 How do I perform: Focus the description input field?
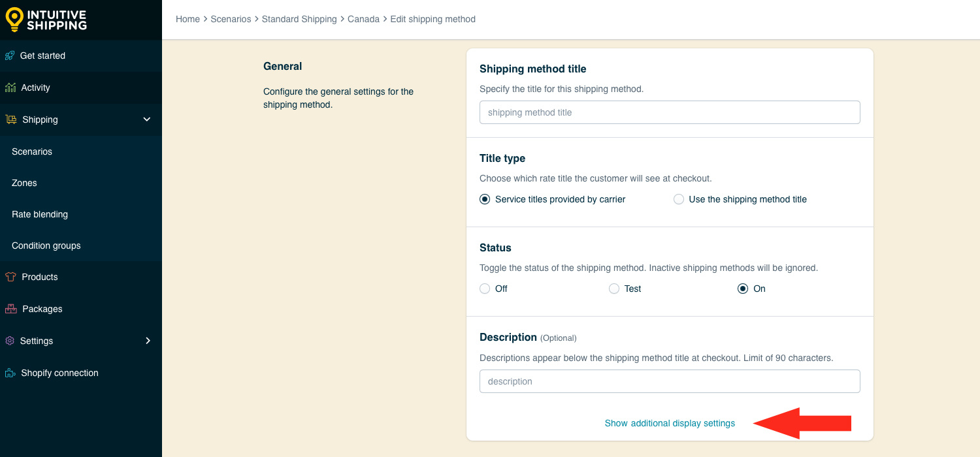click(670, 381)
